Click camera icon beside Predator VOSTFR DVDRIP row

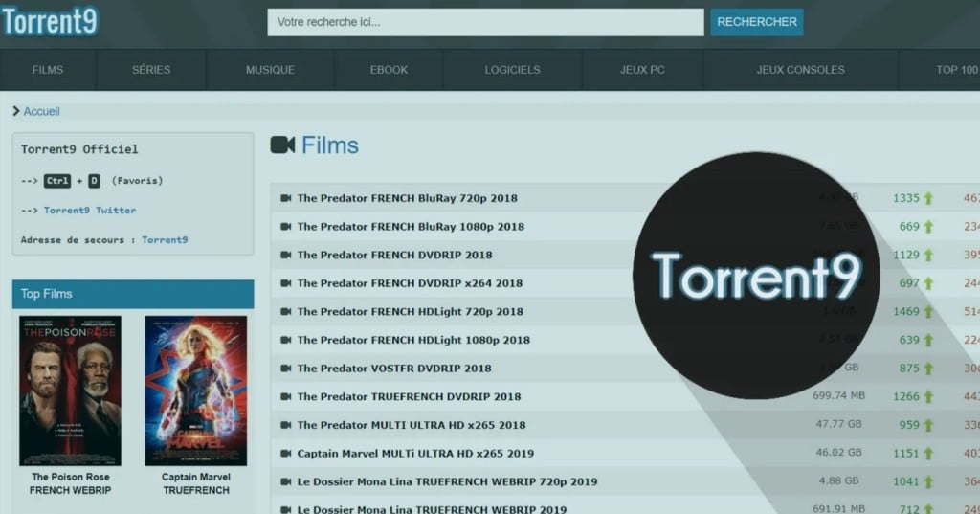285,369
